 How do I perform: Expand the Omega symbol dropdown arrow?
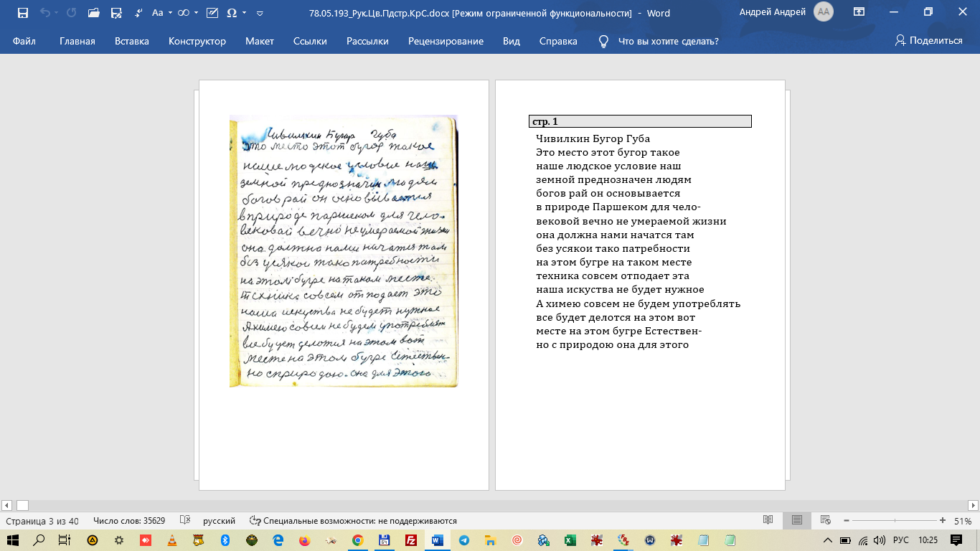pos(245,13)
